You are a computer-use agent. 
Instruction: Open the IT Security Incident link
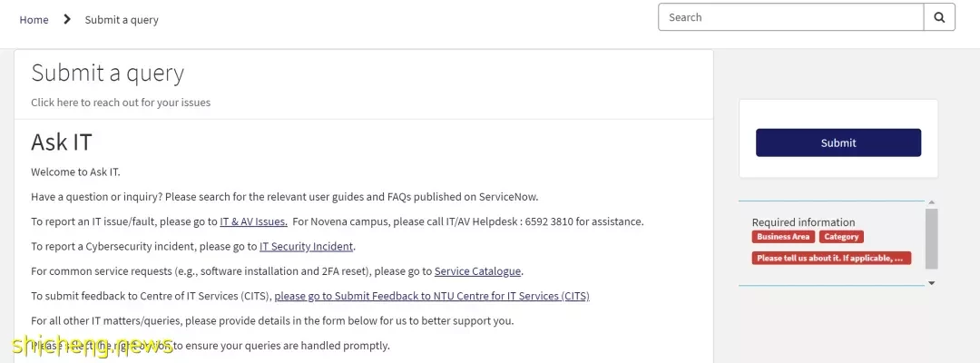coord(307,246)
